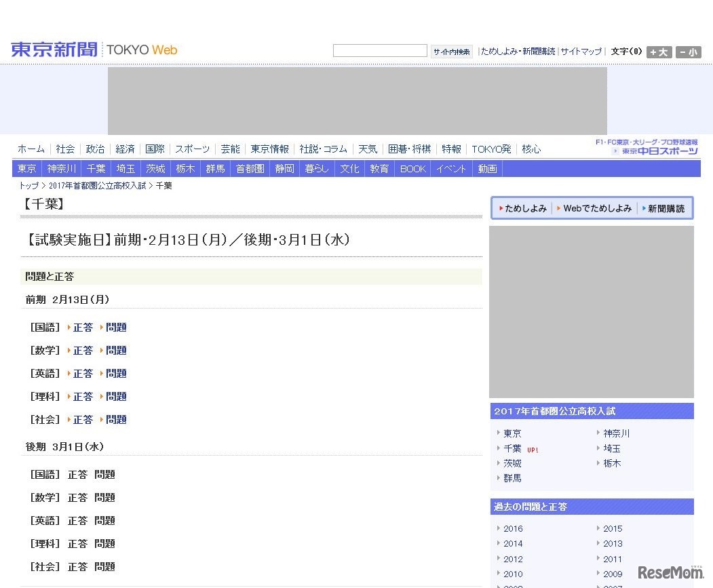Open the 正答 link for 国語 in 前期
Screen dimensions: 713x588
(83, 327)
